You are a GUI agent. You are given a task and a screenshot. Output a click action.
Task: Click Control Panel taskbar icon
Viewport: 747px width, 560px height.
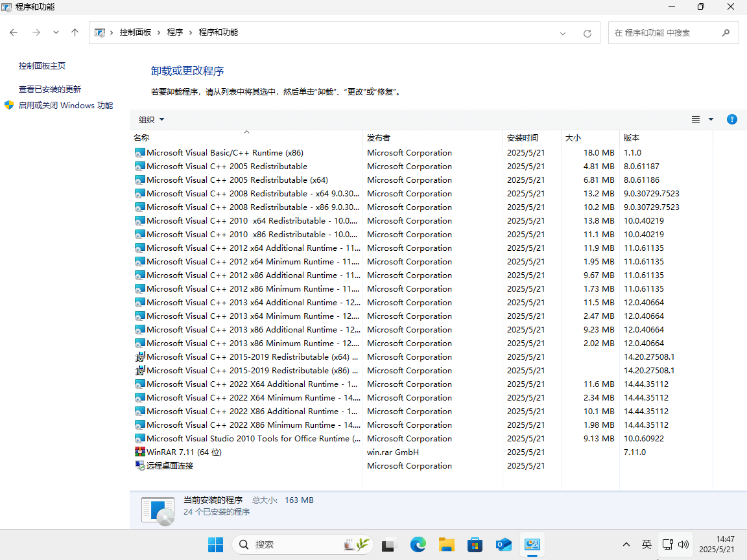[532, 544]
